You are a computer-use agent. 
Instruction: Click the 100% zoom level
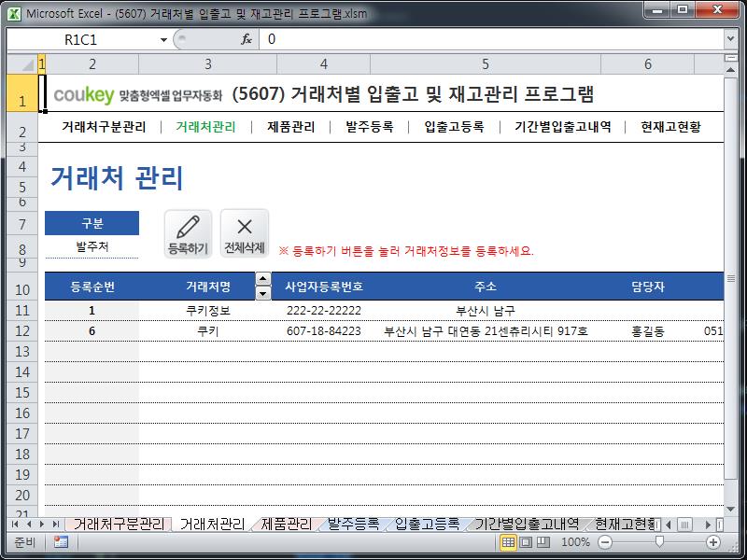click(575, 542)
